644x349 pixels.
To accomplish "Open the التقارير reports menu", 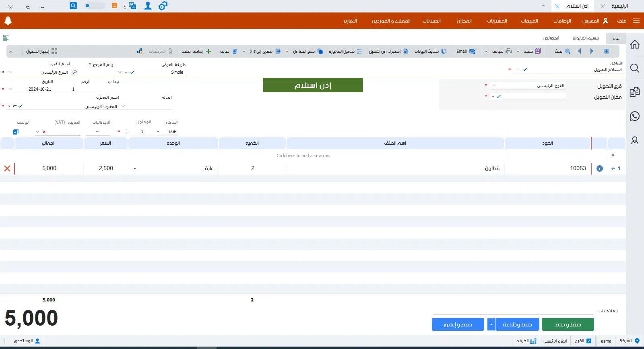I will 350,21.
